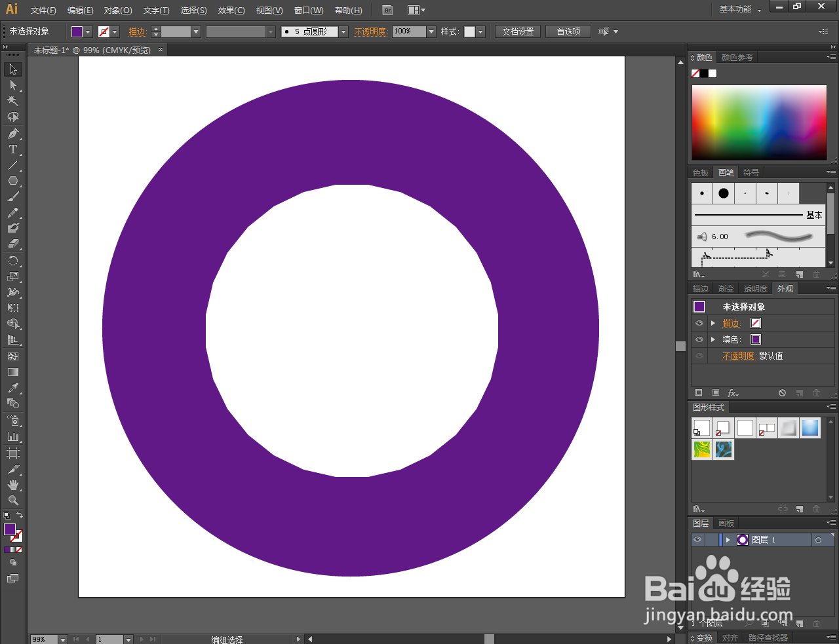Select the Blend tool
Image resolution: width=839 pixels, height=644 pixels.
pos(13,404)
